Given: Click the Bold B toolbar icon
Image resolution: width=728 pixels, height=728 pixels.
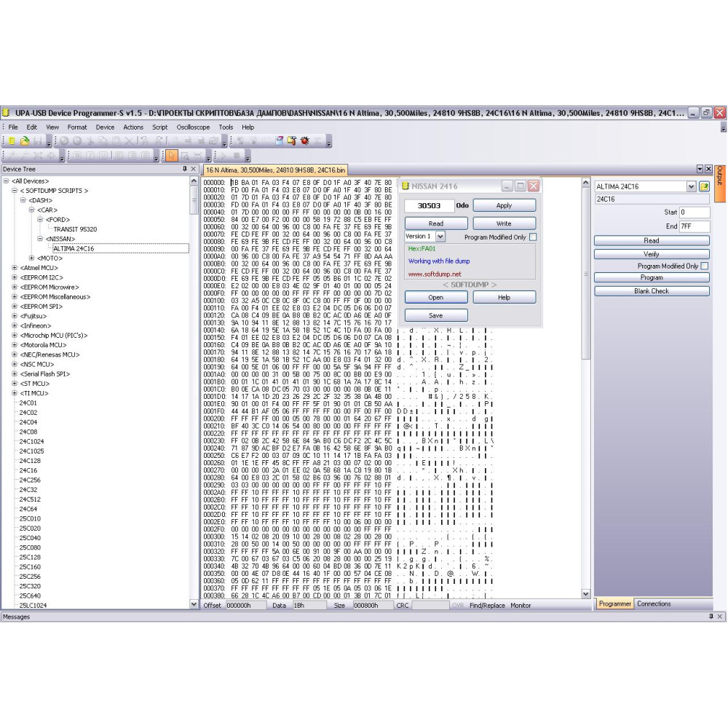Looking at the screenshot, I should point(77,156).
